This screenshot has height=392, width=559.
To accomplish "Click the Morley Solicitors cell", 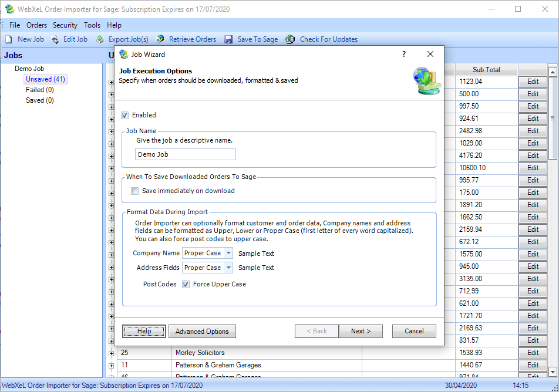I will [x=267, y=353].
